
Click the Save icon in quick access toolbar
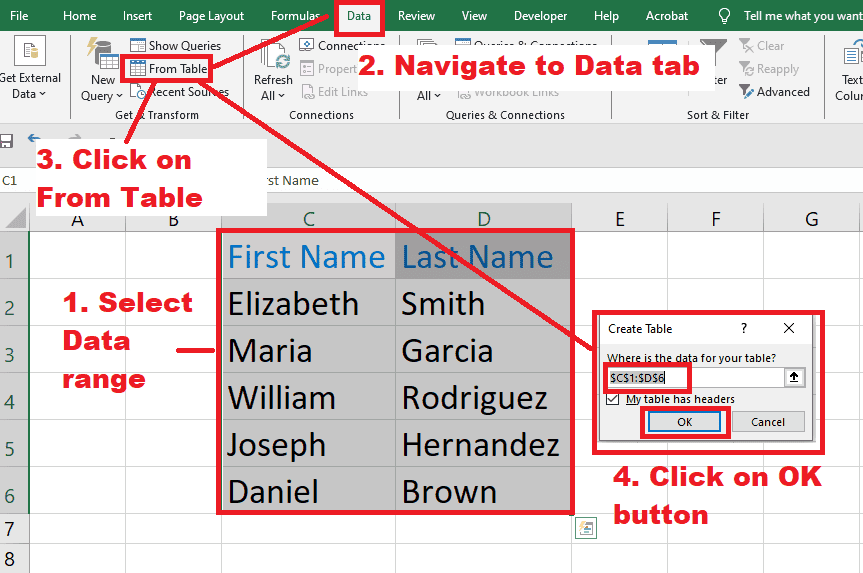click(6, 141)
